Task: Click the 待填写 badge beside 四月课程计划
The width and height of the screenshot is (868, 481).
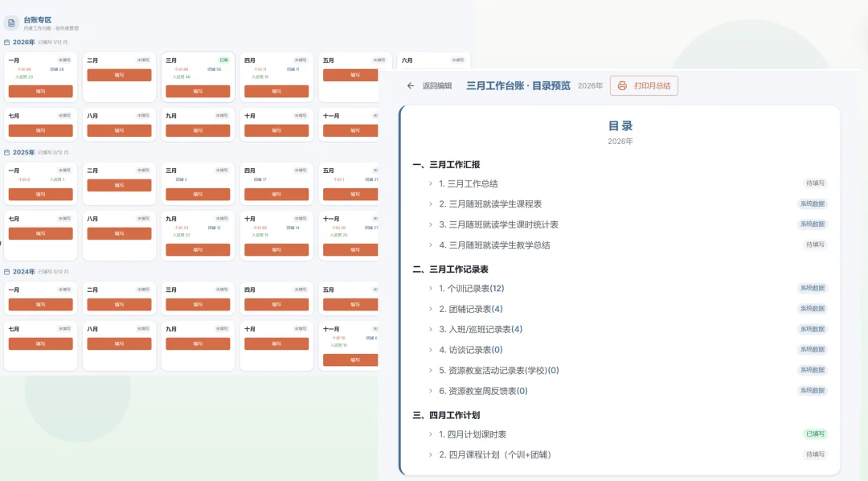Action: point(815,454)
